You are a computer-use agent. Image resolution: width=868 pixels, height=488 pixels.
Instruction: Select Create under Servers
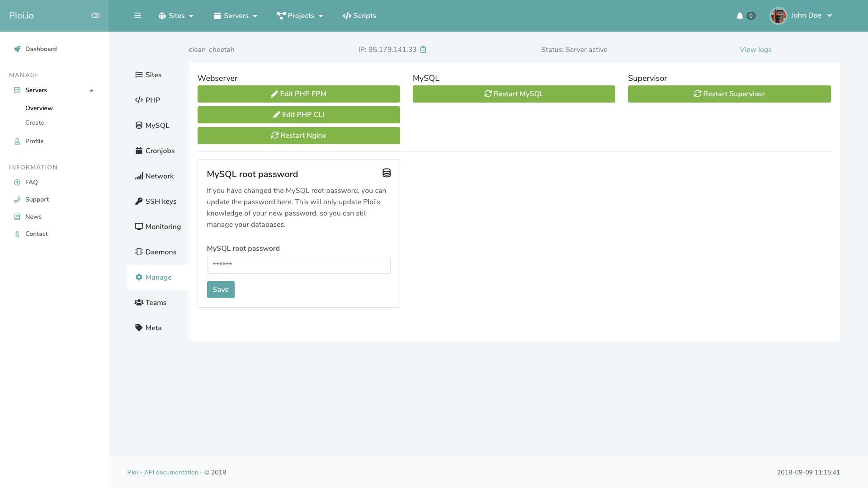(x=35, y=122)
